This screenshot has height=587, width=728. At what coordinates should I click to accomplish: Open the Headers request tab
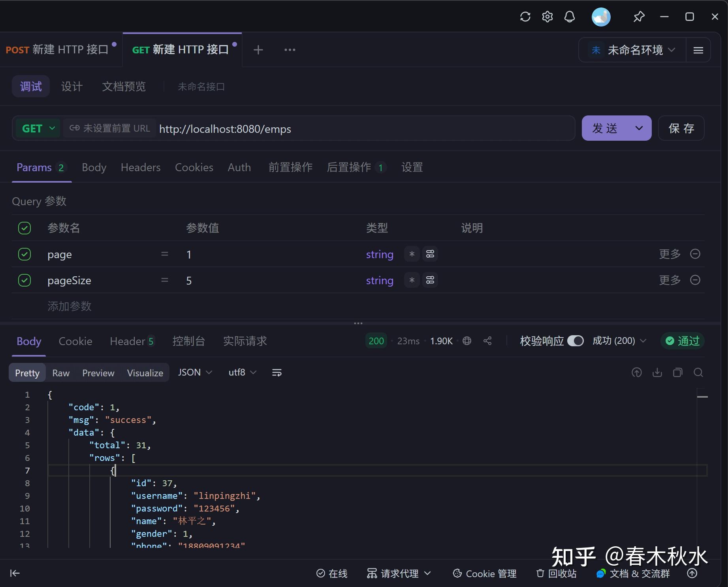click(x=141, y=167)
